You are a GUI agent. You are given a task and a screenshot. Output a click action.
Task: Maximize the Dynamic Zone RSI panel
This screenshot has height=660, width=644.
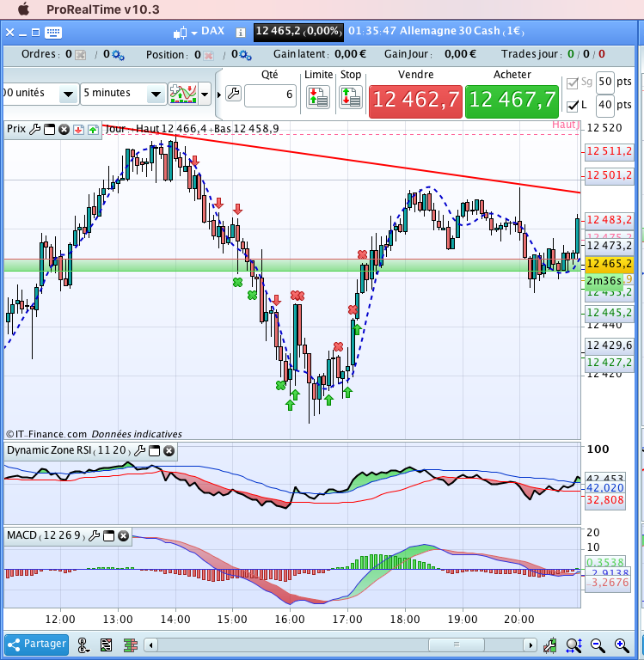(x=155, y=451)
